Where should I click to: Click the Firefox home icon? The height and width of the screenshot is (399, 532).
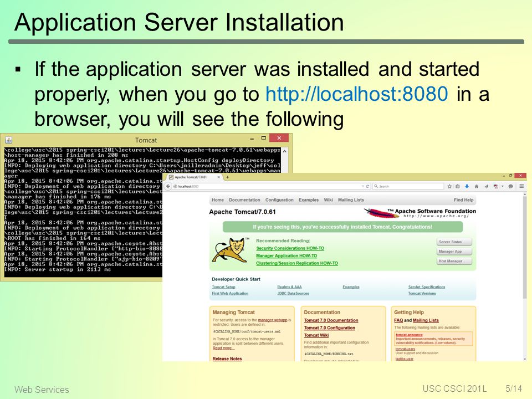477,186
